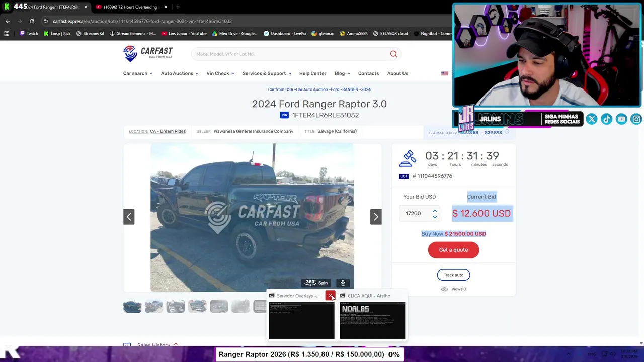
Task: Click the auction gavel icon
Action: click(408, 158)
